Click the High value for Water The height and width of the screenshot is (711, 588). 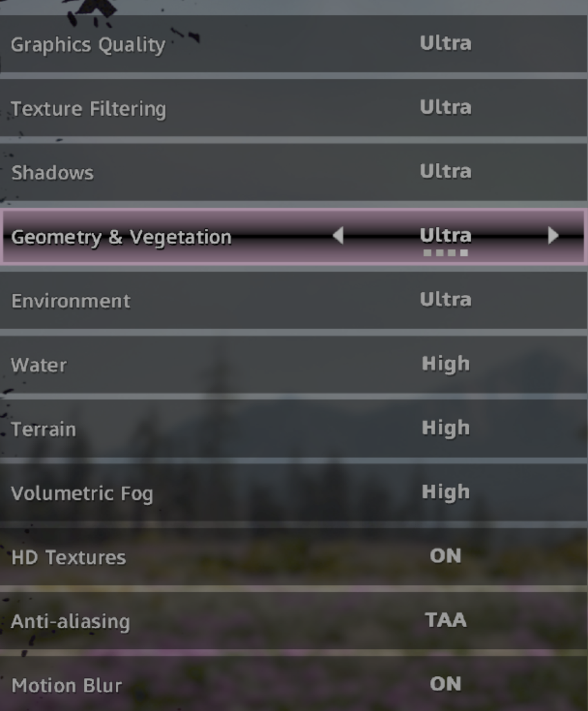[446, 364]
